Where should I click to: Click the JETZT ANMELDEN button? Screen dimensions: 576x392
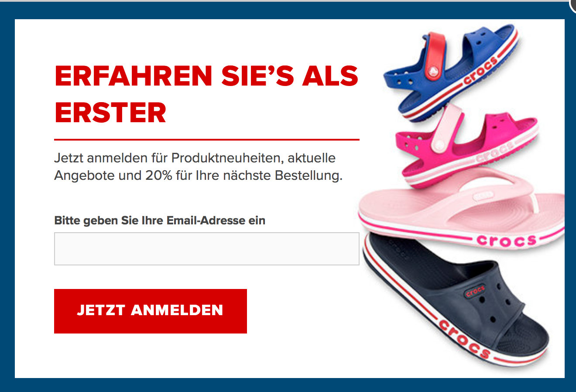(x=151, y=311)
